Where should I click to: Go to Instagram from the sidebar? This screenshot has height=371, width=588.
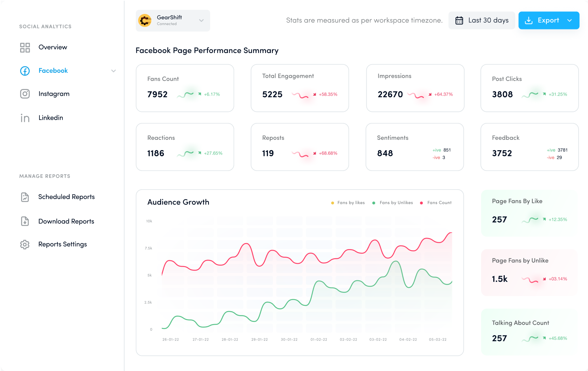pos(54,94)
